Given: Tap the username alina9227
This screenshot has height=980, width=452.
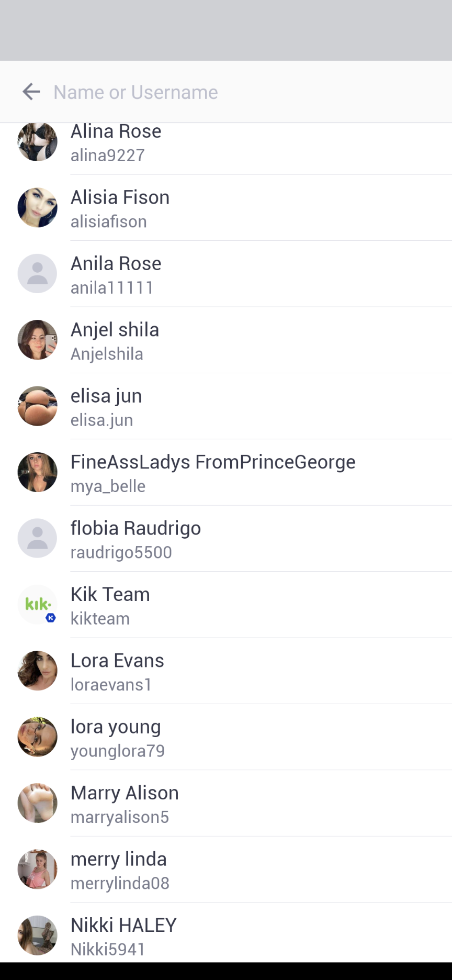Looking at the screenshot, I should pos(108,155).
